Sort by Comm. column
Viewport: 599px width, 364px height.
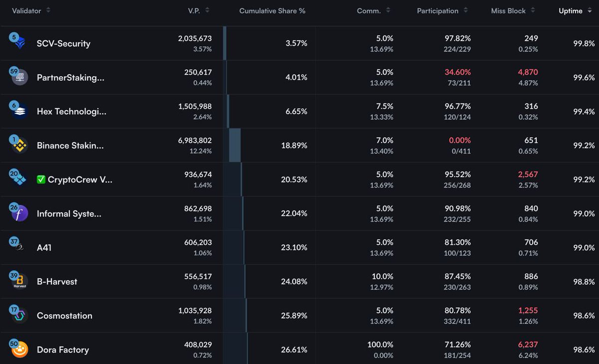point(374,10)
